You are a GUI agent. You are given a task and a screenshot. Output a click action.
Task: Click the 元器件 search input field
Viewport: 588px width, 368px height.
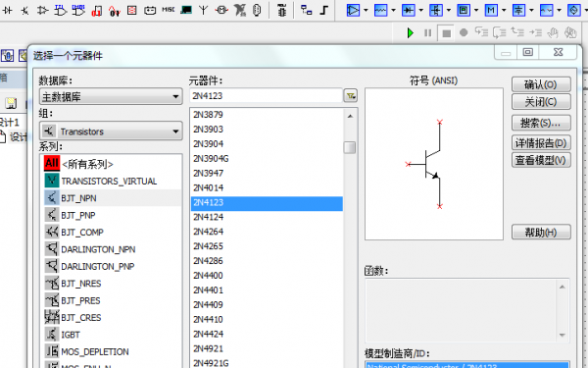tap(266, 96)
